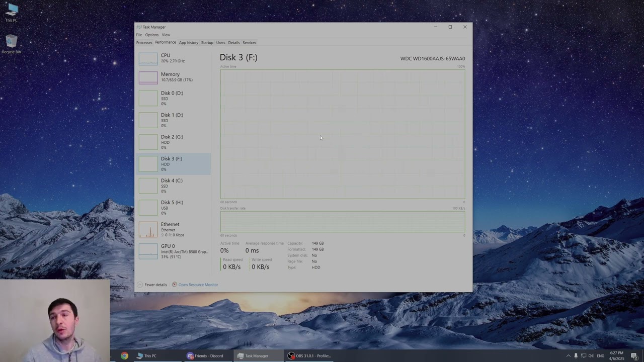Switch to the Details tab
Screen dimensions: 644x362
(234, 43)
